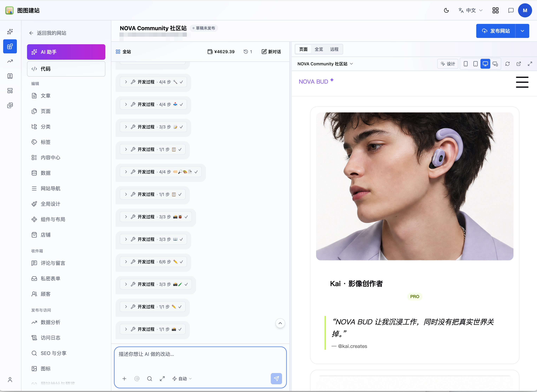Open SEO 与分享 settings

click(66, 353)
